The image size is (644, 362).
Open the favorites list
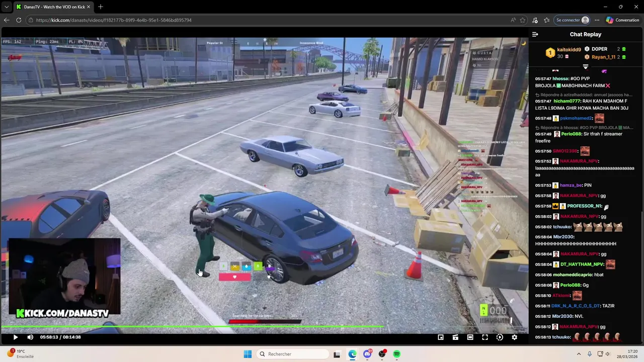click(546, 20)
